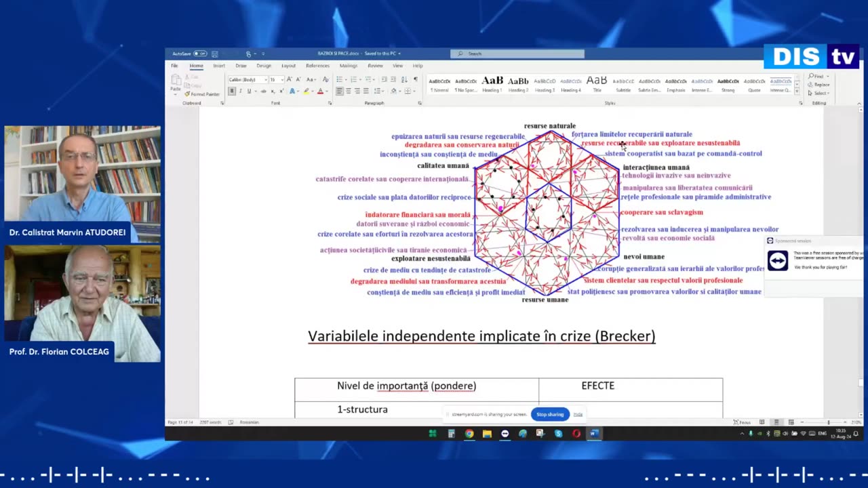Viewport: 868px width, 488px height.
Task: Align text right
Action: point(357,91)
